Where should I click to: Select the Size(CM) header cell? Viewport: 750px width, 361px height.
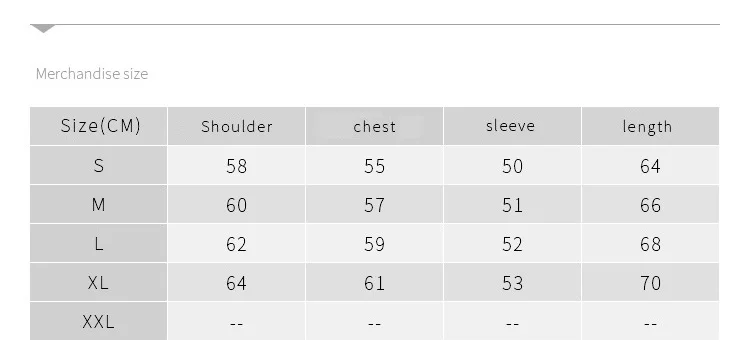[x=99, y=126]
